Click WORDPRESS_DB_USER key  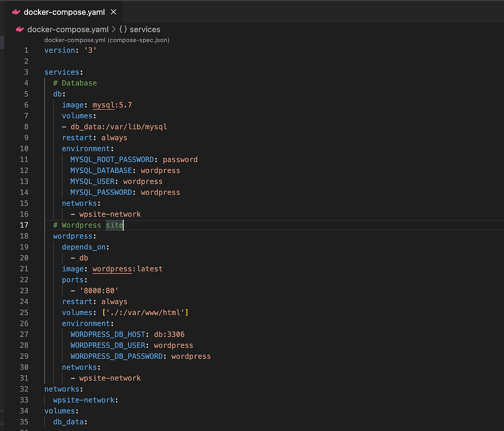tap(108, 345)
